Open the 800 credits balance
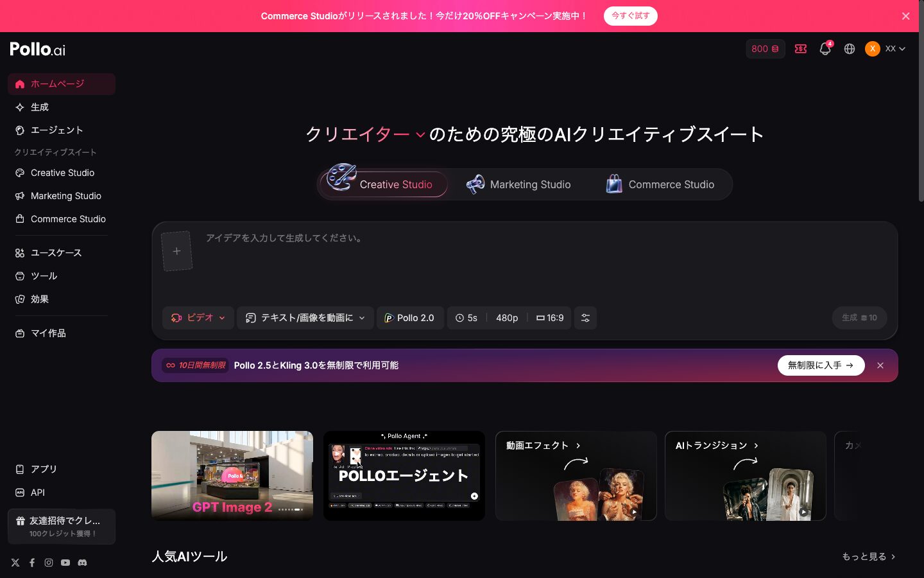924x578 pixels. [x=766, y=49]
